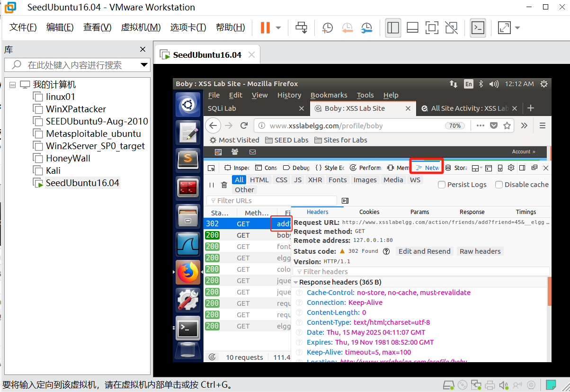Revert the virtual machine to its snapshot

pos(347,28)
